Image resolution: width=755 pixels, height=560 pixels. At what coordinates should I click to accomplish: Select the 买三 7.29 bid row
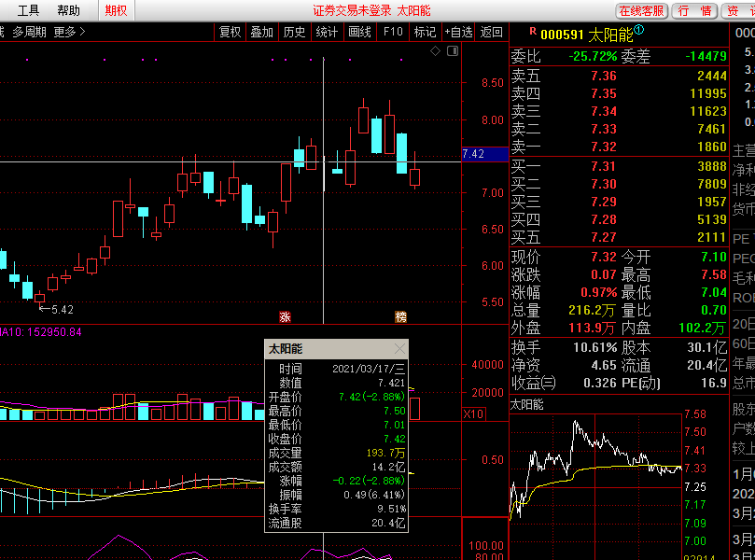[x=619, y=203]
